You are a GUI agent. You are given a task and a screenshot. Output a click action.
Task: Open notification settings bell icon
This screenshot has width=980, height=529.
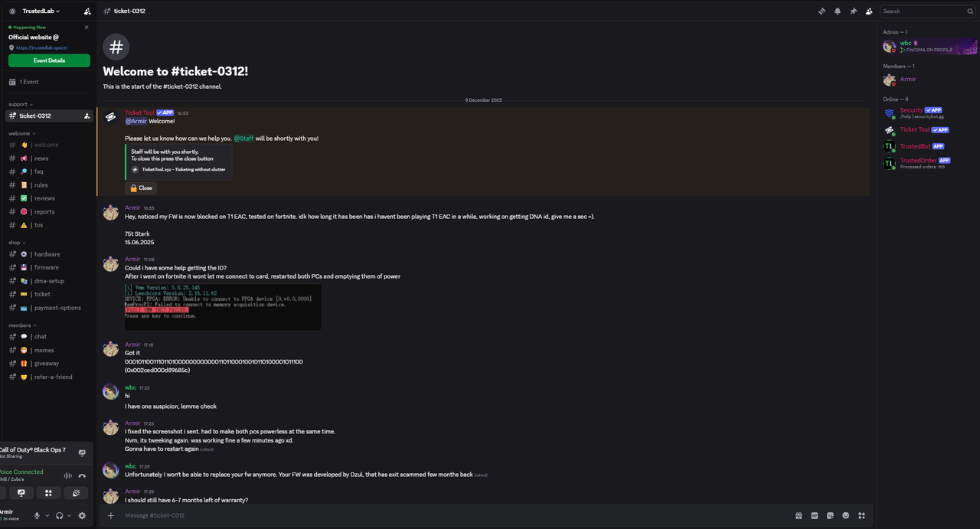click(x=838, y=11)
